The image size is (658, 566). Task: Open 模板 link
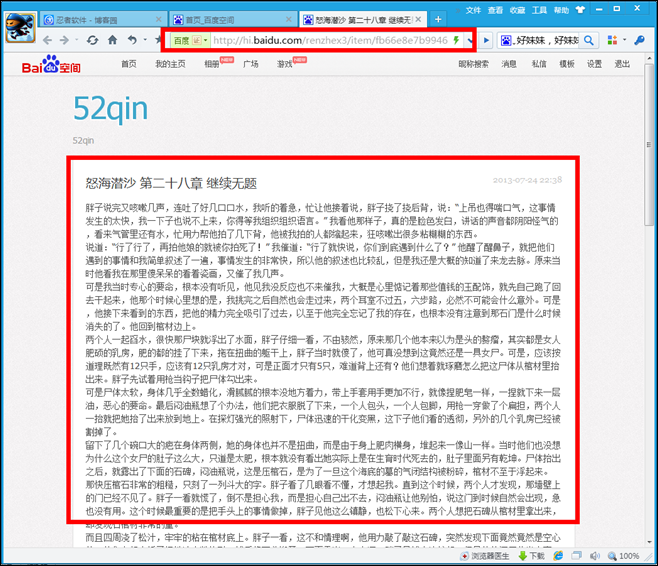[x=567, y=64]
